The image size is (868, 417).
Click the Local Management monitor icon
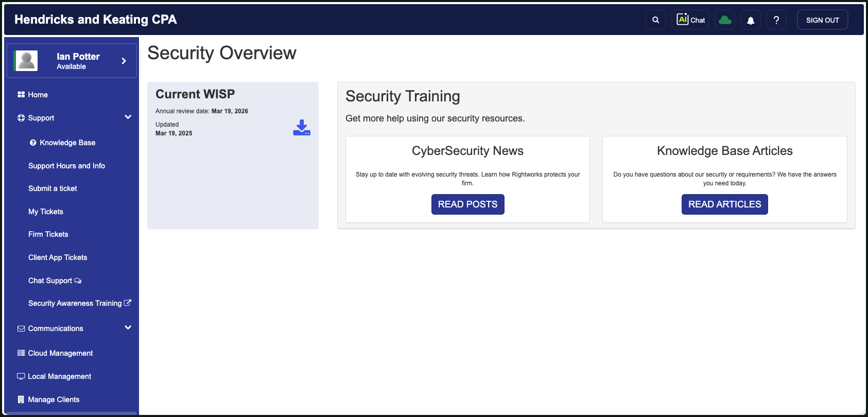click(21, 376)
